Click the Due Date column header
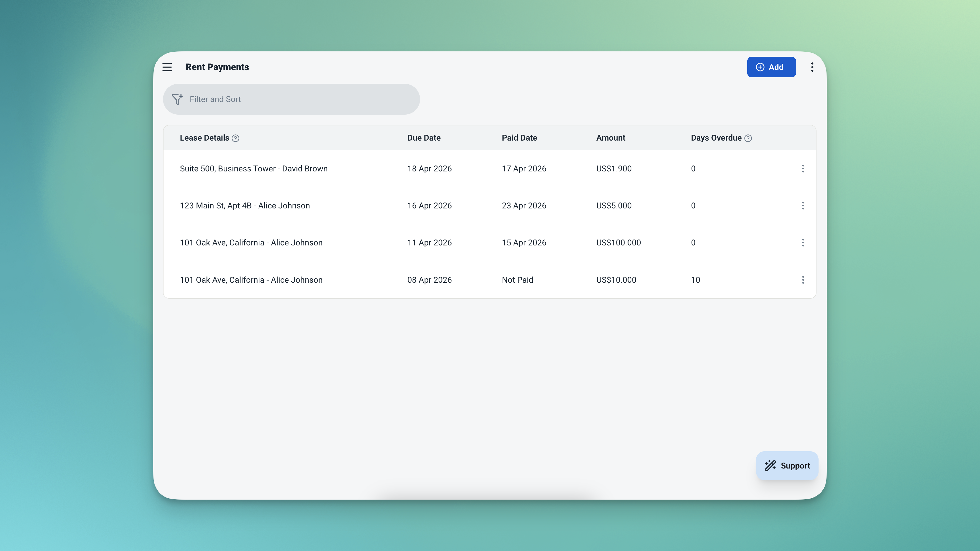980x551 pixels. point(424,138)
